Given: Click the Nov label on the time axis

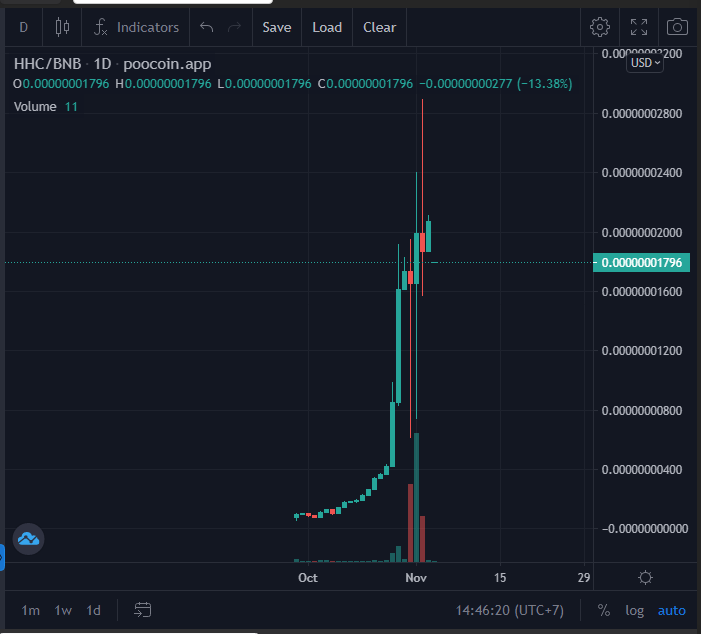Looking at the screenshot, I should pos(416,578).
